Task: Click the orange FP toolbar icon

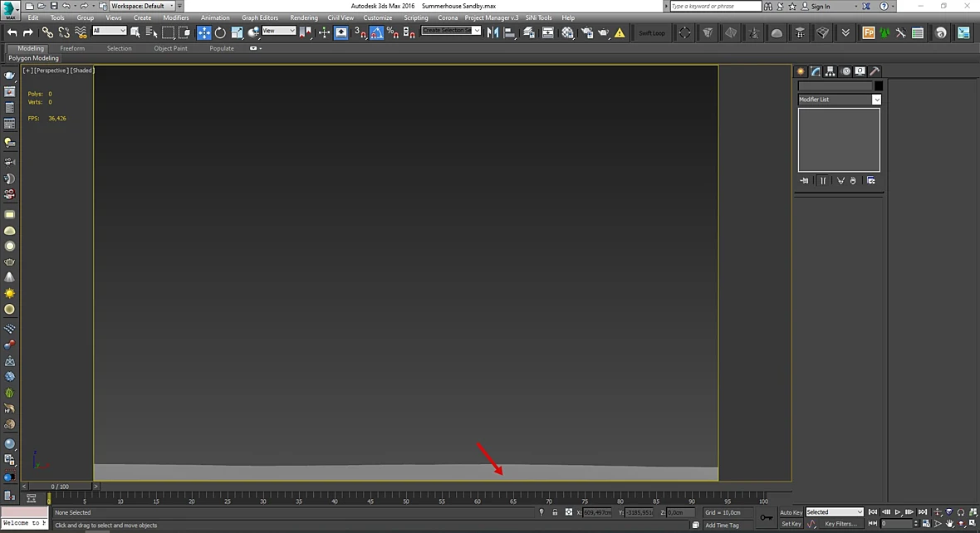Action: (x=868, y=33)
